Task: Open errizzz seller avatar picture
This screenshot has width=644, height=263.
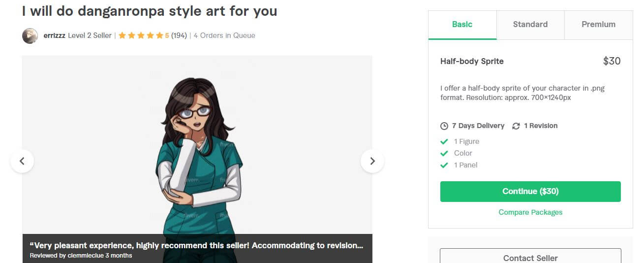Action: coord(30,36)
